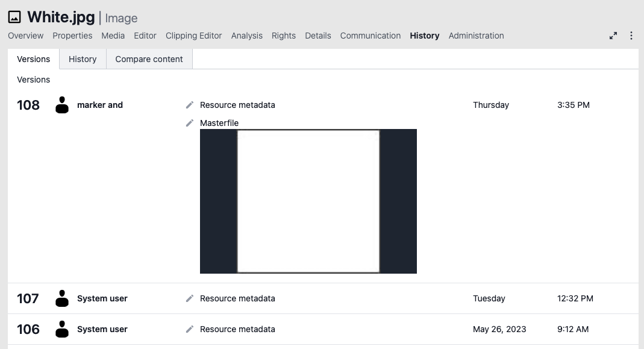This screenshot has width=644, height=349.
Task: Switch to the History sub-tab
Action: pos(82,59)
